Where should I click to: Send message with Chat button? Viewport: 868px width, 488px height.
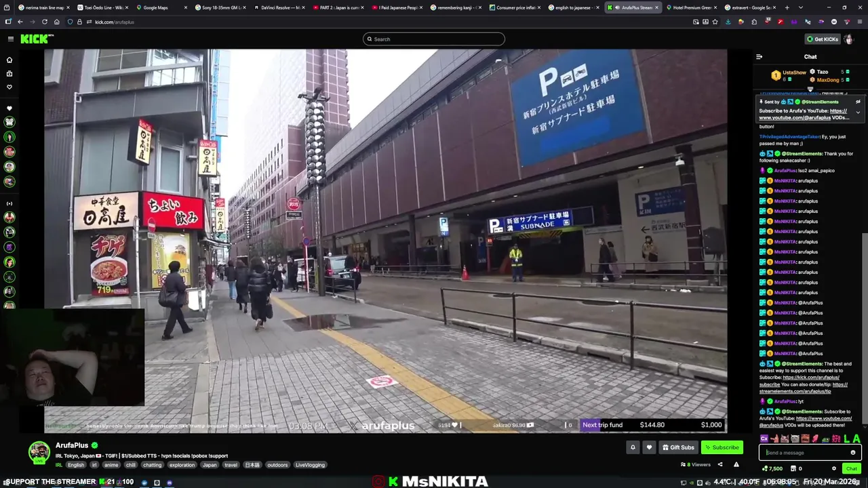852,468
